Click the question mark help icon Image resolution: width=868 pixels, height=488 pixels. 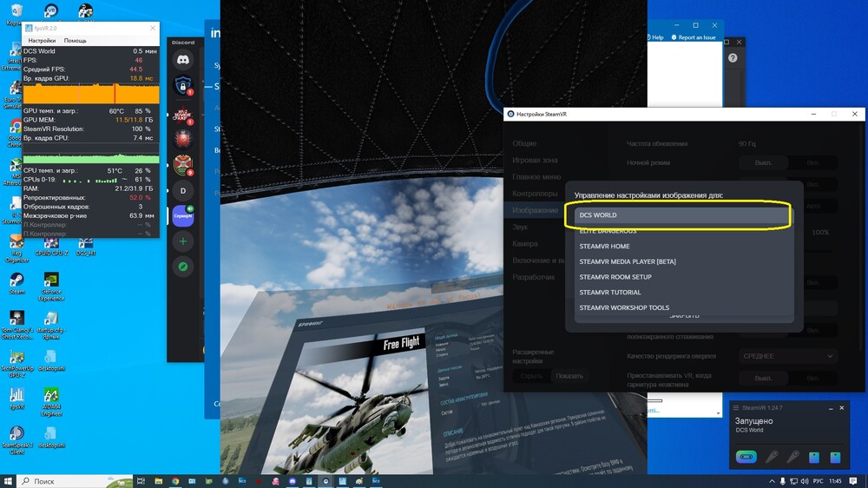click(x=733, y=57)
